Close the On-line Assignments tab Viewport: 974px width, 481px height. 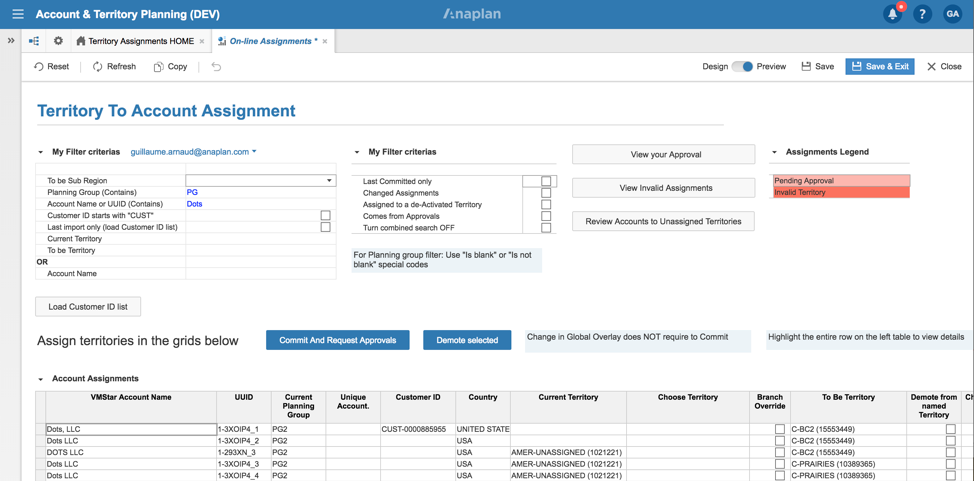pyautogui.click(x=324, y=42)
